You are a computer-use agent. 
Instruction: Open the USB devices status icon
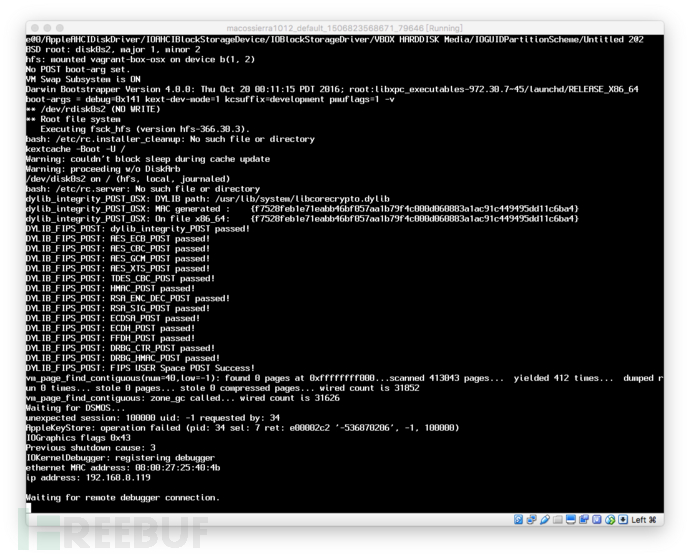[545, 519]
